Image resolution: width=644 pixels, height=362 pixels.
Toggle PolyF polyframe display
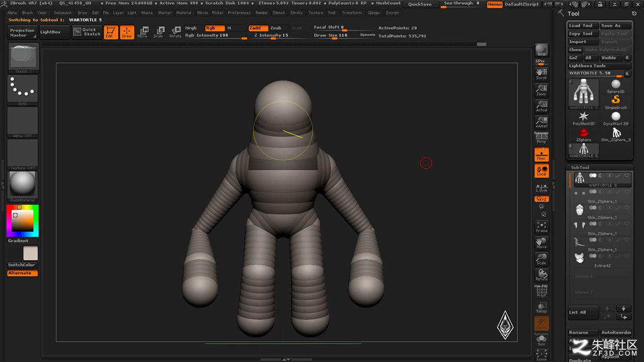click(x=541, y=291)
